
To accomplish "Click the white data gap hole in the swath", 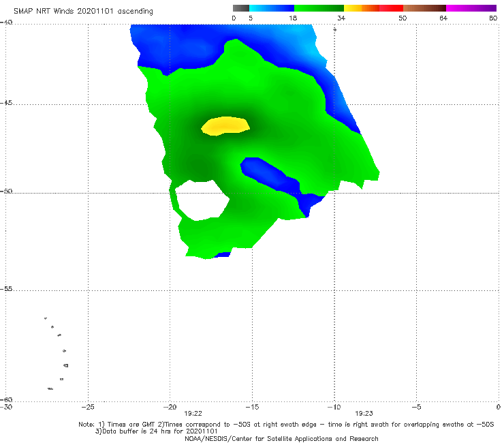I will [x=201, y=200].
